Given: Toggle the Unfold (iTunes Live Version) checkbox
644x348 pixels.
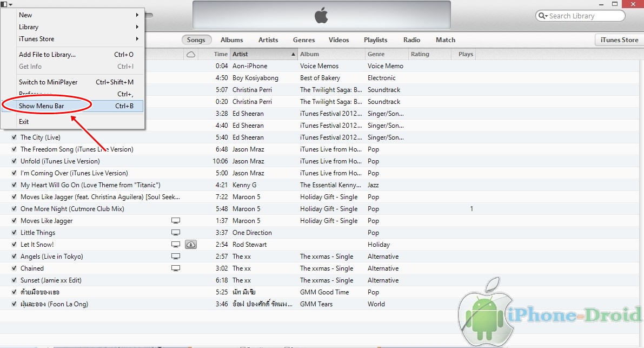Looking at the screenshot, I should (15, 161).
